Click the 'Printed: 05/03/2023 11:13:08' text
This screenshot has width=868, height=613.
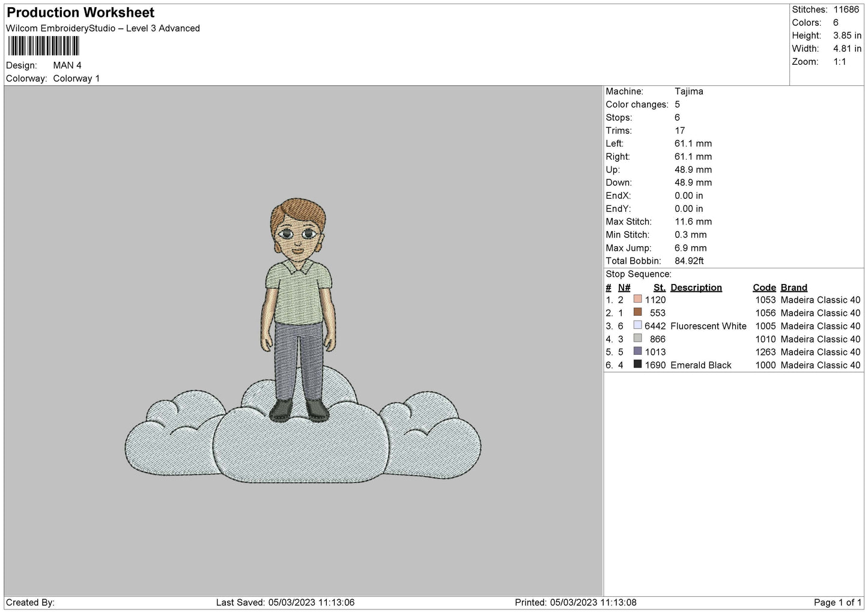(x=575, y=603)
